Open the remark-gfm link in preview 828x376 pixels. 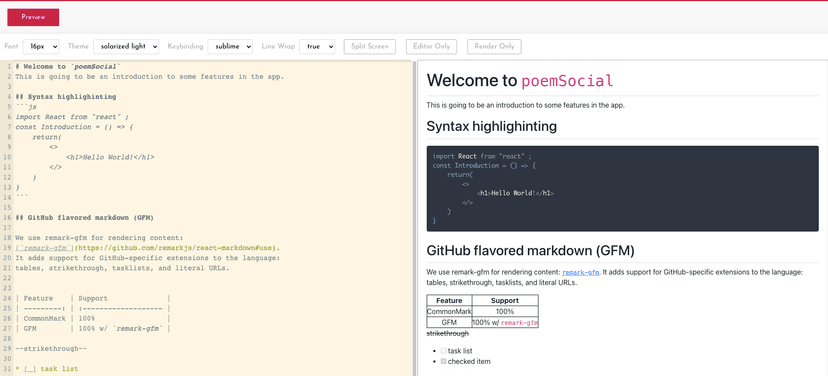click(x=581, y=272)
